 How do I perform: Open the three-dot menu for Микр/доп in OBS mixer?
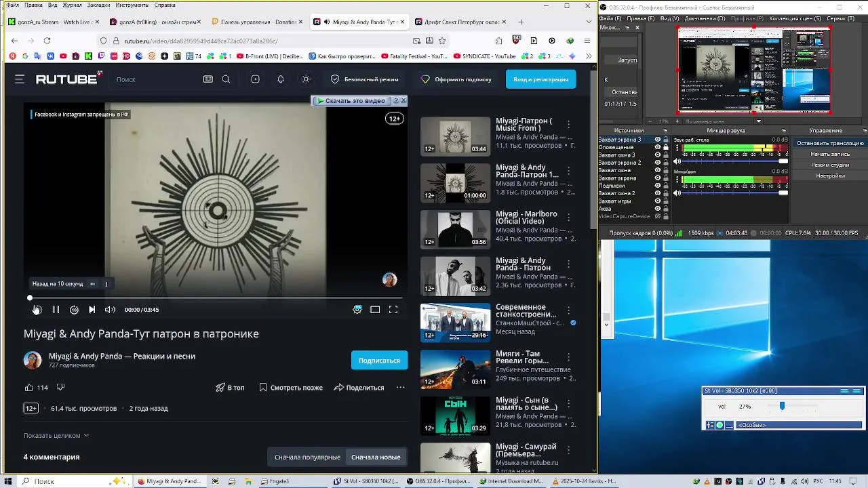[x=677, y=180]
